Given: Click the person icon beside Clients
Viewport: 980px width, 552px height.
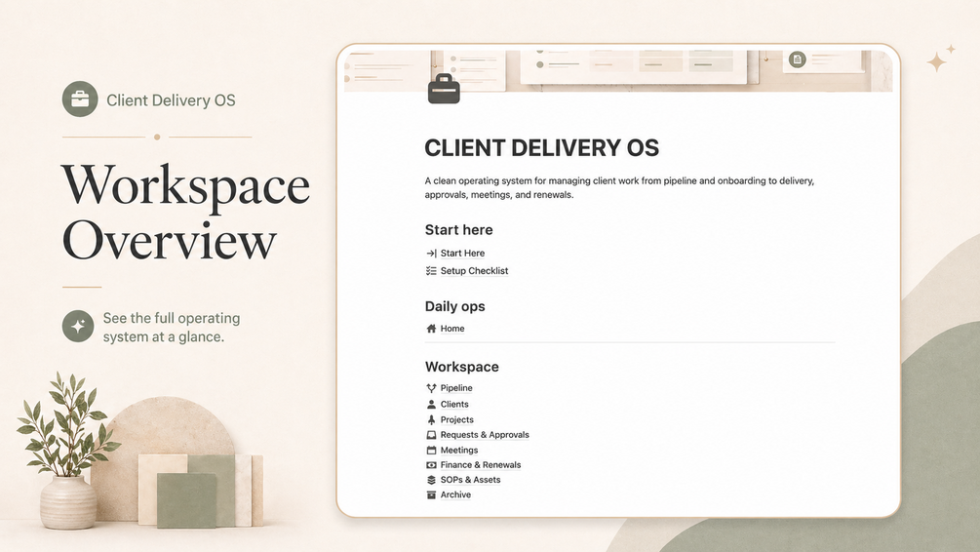Looking at the screenshot, I should point(431,405).
